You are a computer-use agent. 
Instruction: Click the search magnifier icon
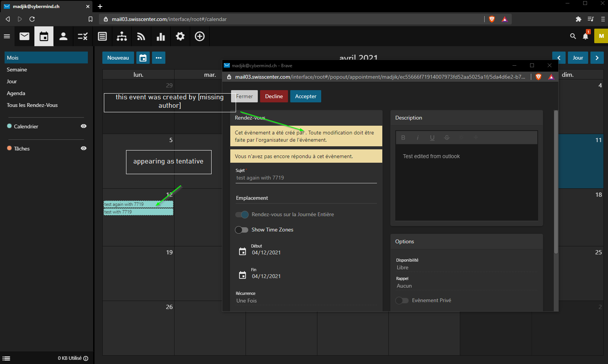tap(573, 36)
